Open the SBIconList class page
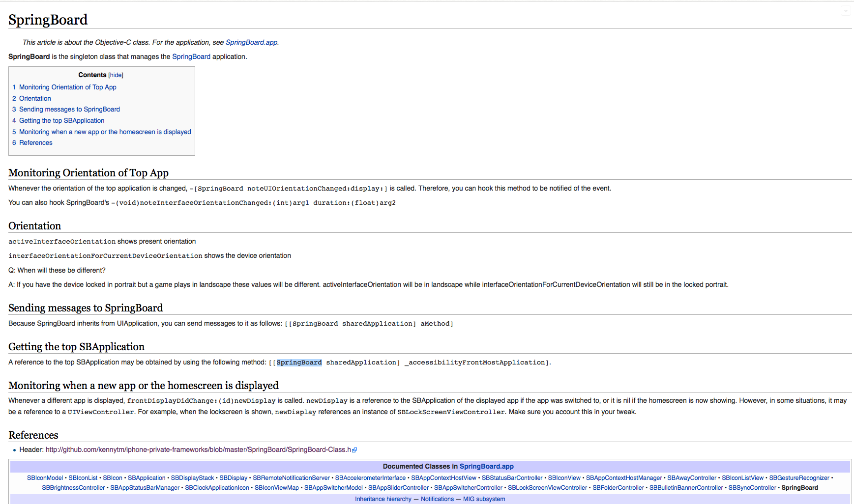The height and width of the screenshot is (504, 854). pos(83,478)
